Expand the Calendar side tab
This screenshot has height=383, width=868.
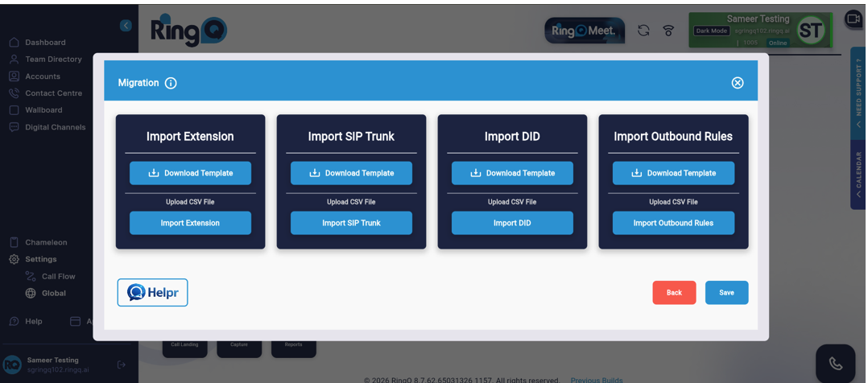858,175
